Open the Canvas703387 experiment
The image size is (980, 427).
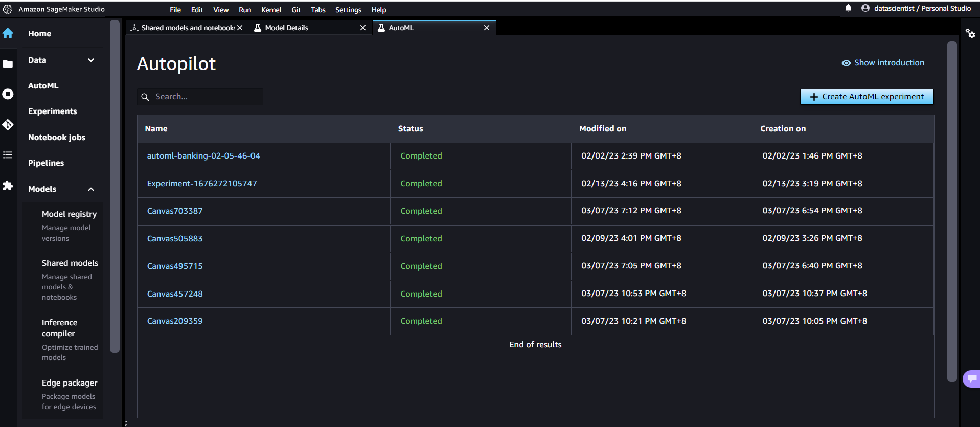point(175,211)
